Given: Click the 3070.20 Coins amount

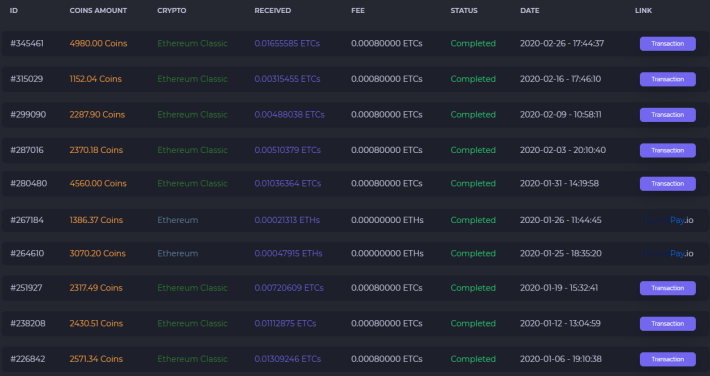Looking at the screenshot, I should (97, 253).
